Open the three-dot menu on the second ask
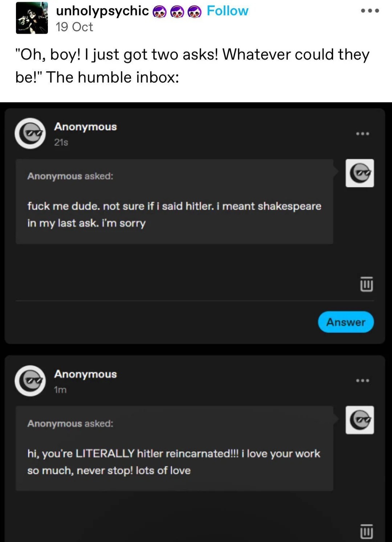 (x=362, y=381)
